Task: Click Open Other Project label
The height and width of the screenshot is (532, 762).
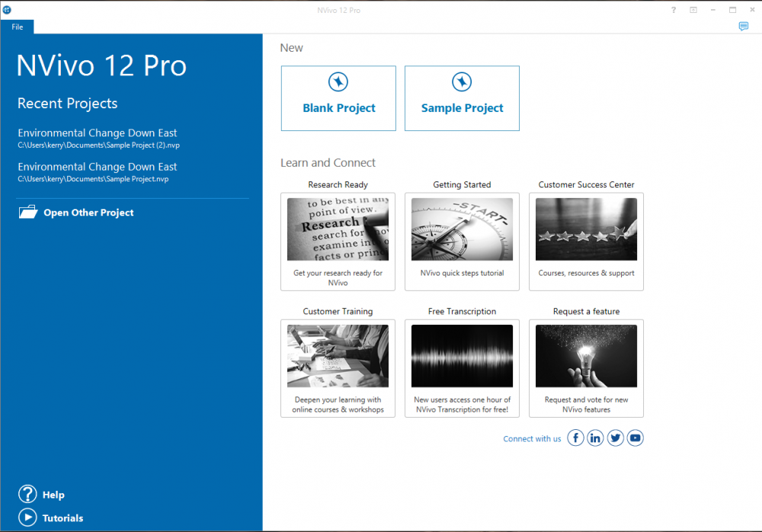Action: click(x=88, y=213)
